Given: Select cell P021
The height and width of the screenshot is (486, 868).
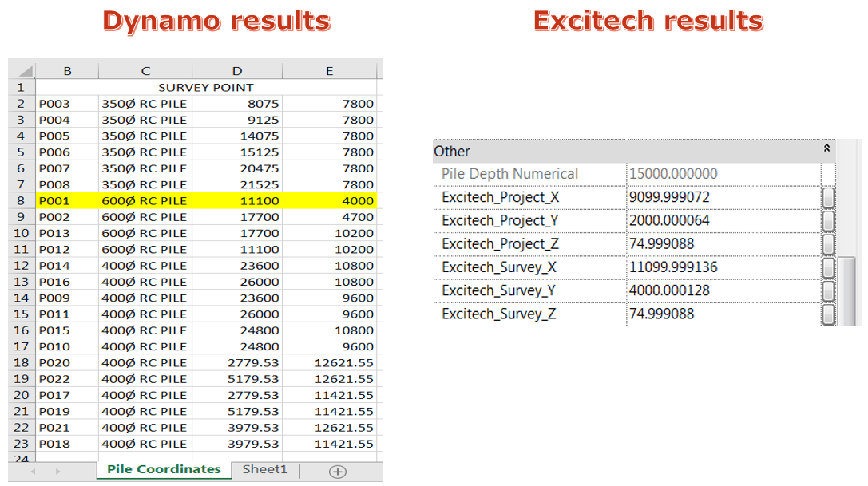Looking at the screenshot, I should click(68, 427).
